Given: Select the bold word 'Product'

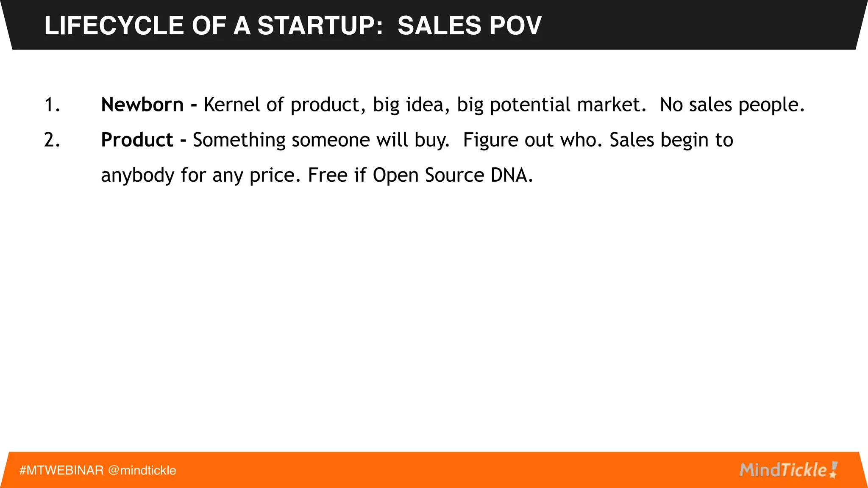Looking at the screenshot, I should (x=137, y=140).
